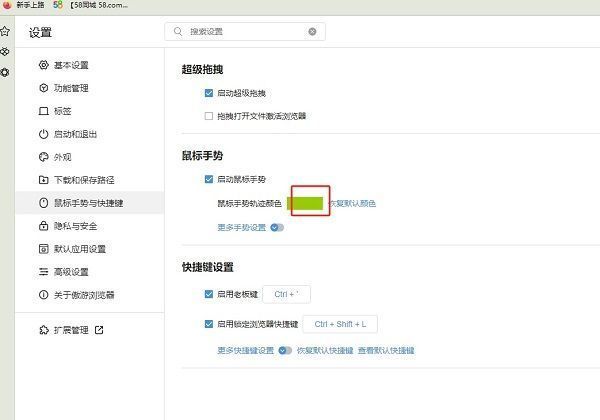
Task: Click the external link icon after 扩展管理
Action: point(99,330)
